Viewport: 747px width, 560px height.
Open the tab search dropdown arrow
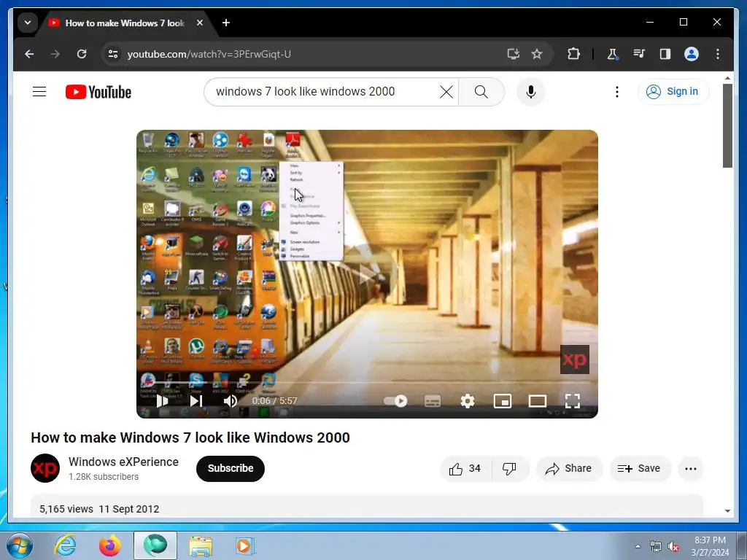[28, 23]
